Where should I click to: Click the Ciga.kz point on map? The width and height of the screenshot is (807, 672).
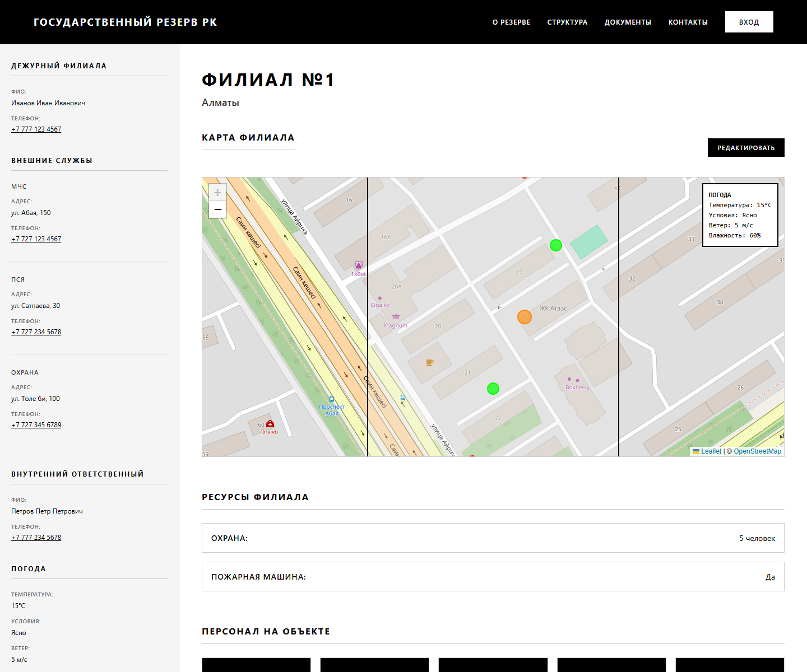(x=380, y=298)
